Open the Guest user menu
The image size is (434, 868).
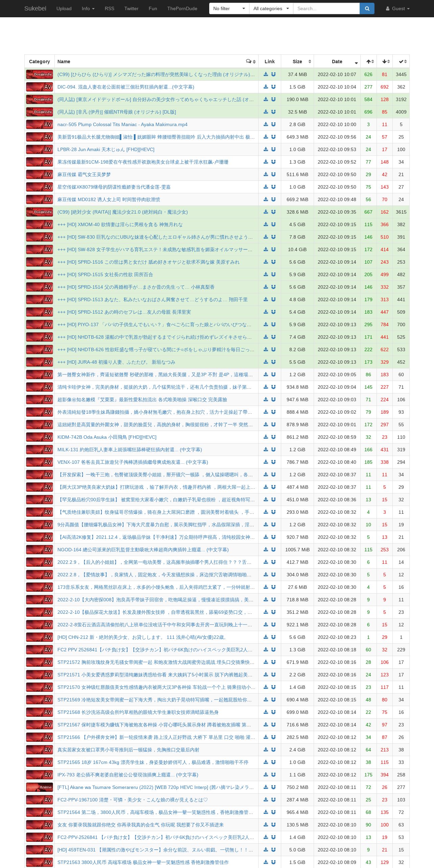[398, 8]
